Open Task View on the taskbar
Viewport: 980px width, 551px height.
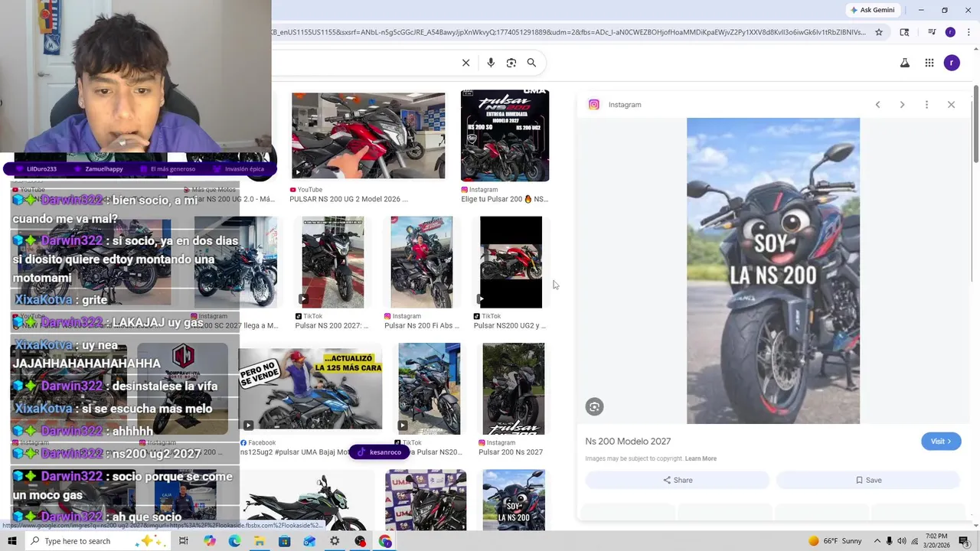184,541
